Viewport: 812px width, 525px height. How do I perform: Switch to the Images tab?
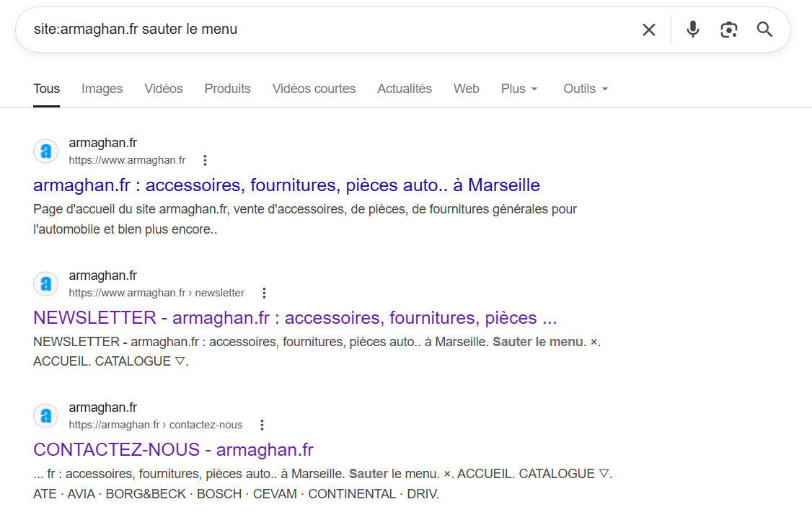click(x=102, y=89)
